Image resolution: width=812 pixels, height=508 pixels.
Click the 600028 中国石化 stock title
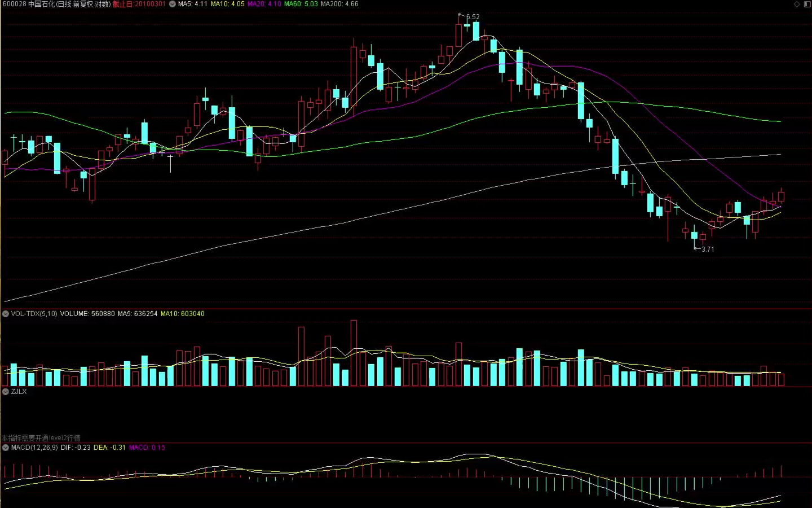pyautogui.click(x=56, y=4)
